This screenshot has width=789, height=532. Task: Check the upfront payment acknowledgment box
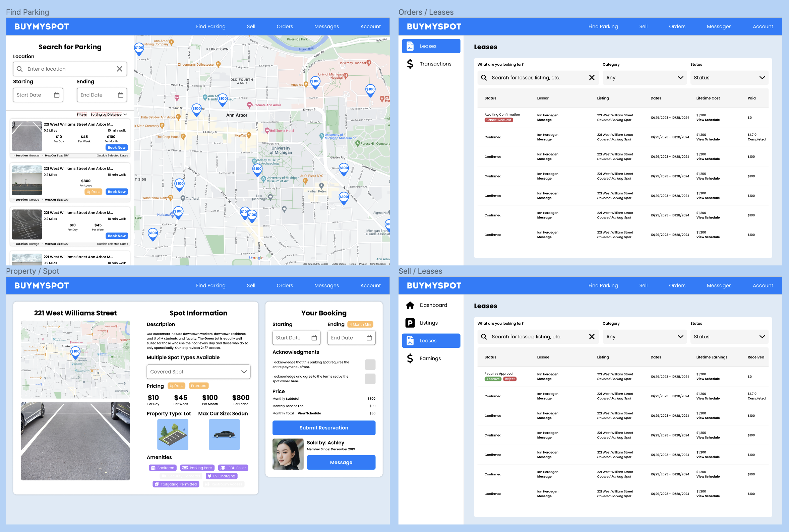coord(370,365)
